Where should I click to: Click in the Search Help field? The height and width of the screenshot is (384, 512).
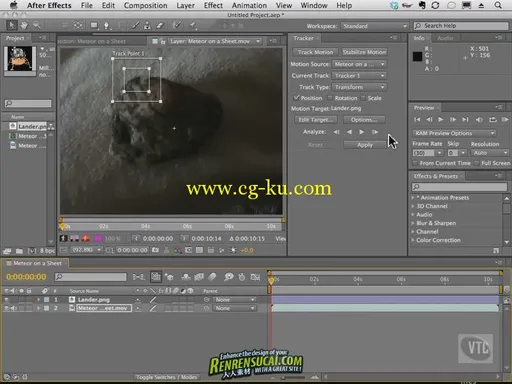coord(461,26)
